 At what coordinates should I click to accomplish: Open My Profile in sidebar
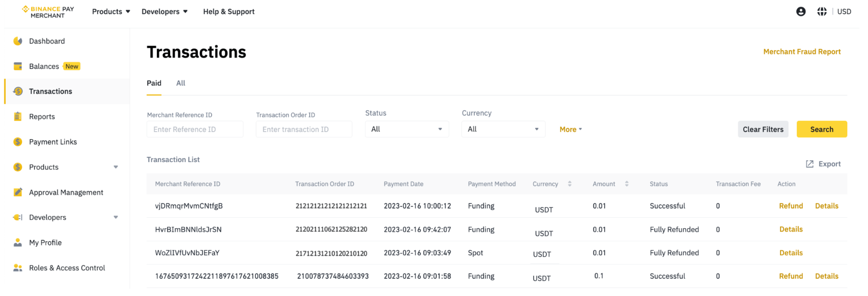[45, 243]
